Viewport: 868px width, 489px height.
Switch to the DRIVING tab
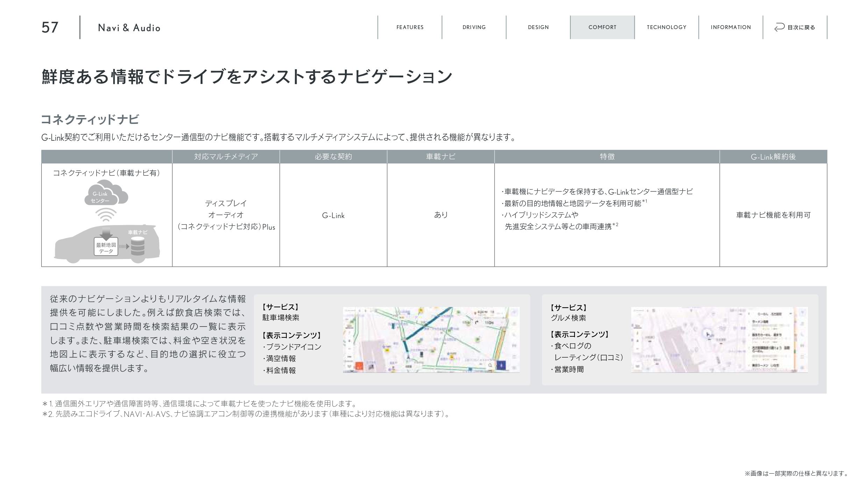[x=474, y=27]
